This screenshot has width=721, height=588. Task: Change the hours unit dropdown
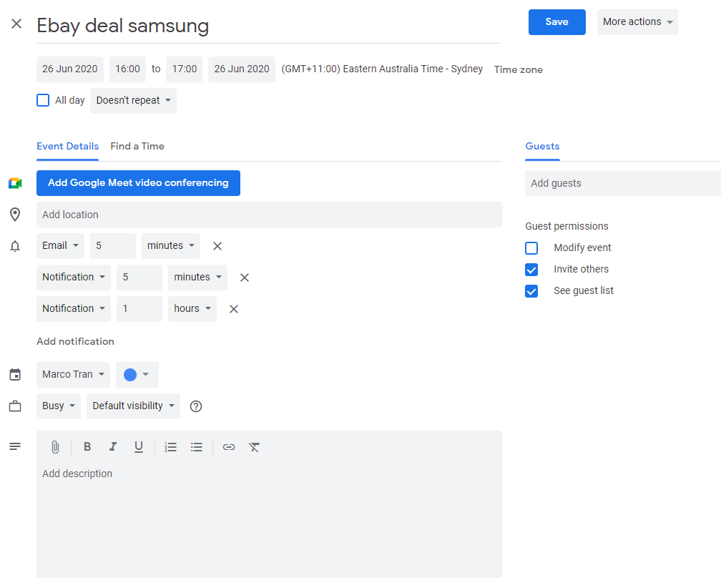click(192, 309)
